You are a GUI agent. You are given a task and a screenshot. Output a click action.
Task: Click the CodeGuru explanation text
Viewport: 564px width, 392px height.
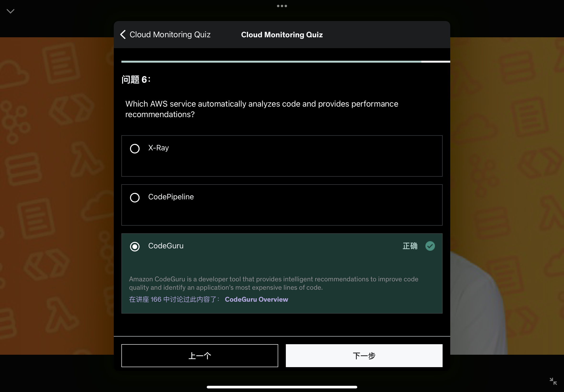tap(274, 283)
